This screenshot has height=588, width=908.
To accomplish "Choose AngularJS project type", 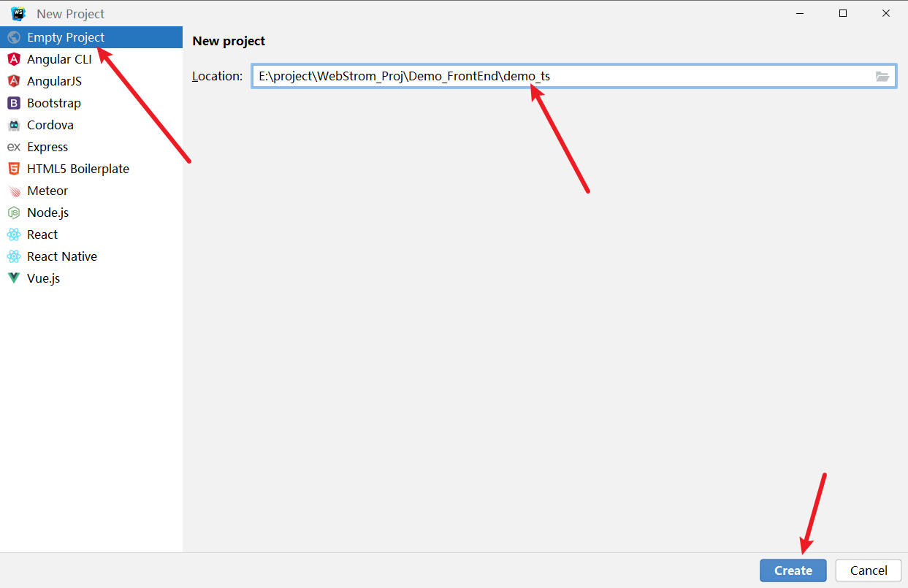I will (x=91, y=81).
